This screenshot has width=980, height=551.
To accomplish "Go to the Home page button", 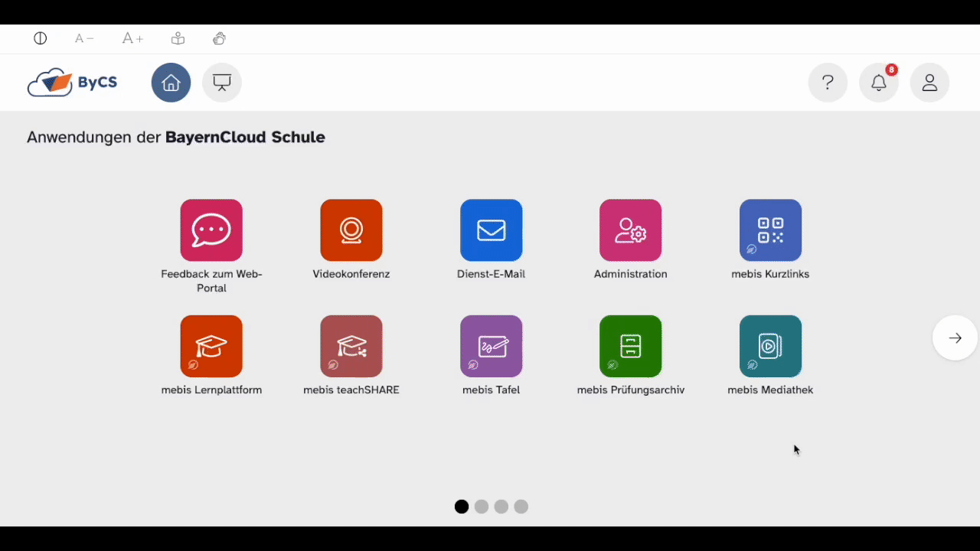I will pyautogui.click(x=171, y=83).
